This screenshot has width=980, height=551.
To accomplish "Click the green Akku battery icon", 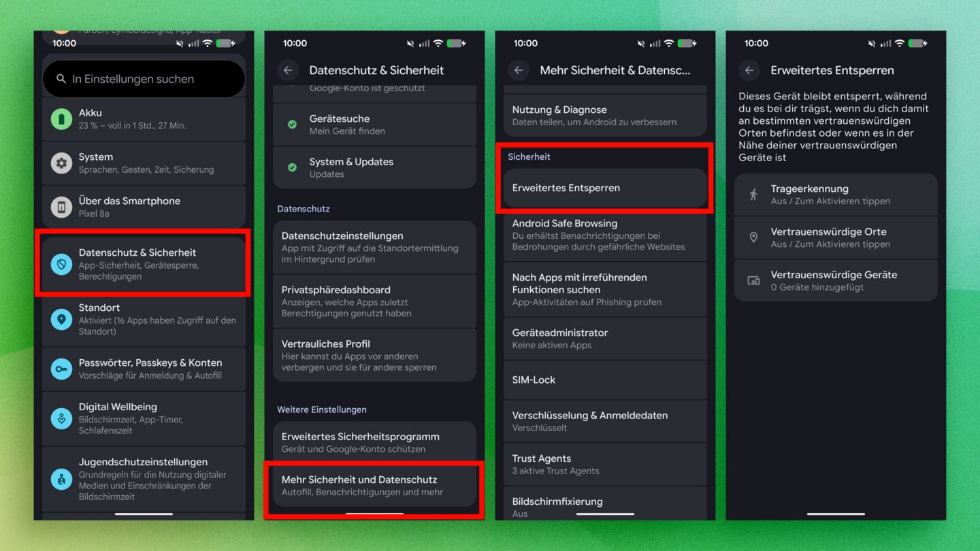I will pyautogui.click(x=61, y=119).
